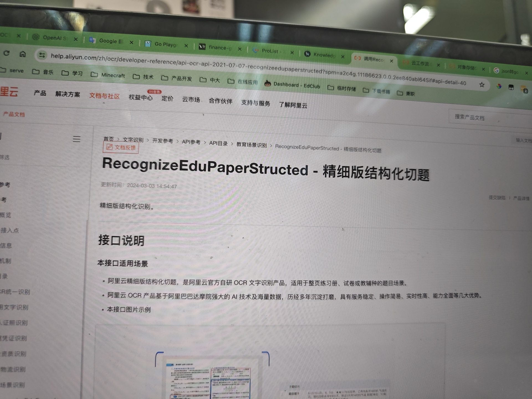532x399 pixels.
Task: Click the 提交缺陷 link
Action: click(x=497, y=198)
